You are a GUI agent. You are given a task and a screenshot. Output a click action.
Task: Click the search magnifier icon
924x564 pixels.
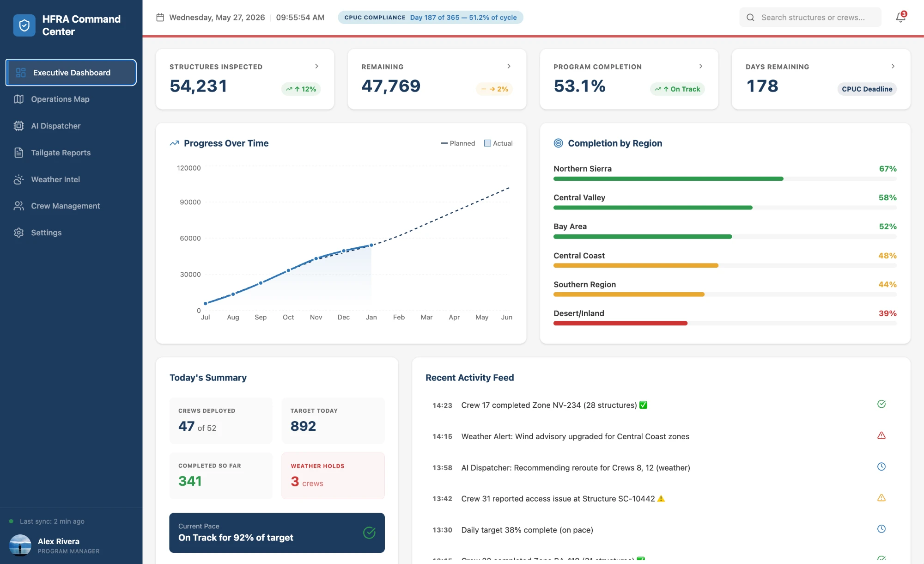pos(750,17)
